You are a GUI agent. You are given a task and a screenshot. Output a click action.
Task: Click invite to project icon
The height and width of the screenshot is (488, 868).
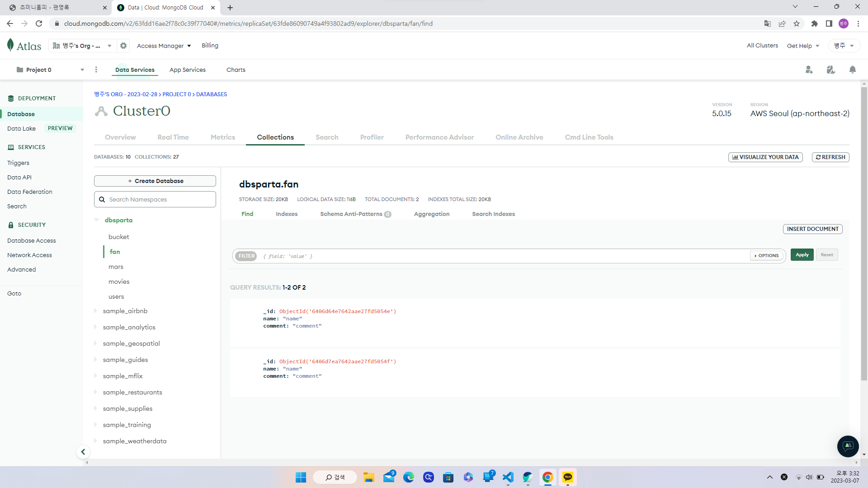tap(809, 70)
